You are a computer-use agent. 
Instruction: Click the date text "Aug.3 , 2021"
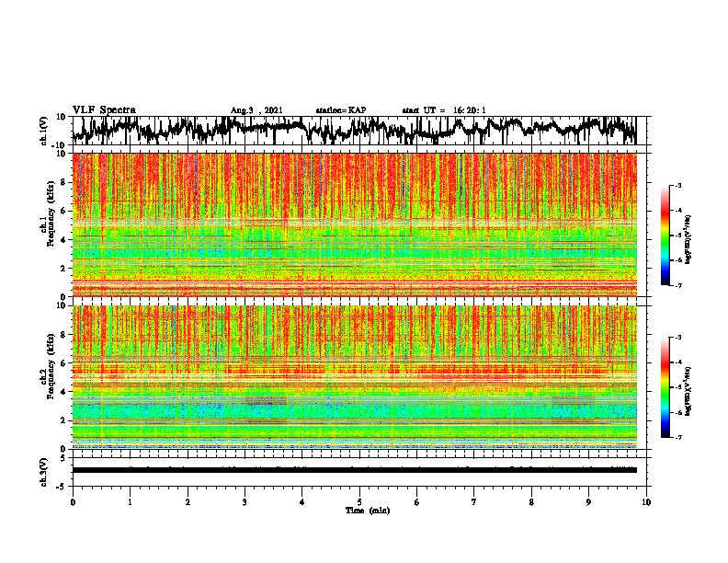pyautogui.click(x=256, y=110)
